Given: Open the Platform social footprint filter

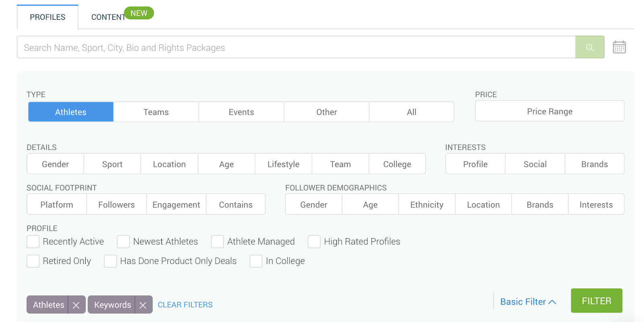Looking at the screenshot, I should click(57, 205).
